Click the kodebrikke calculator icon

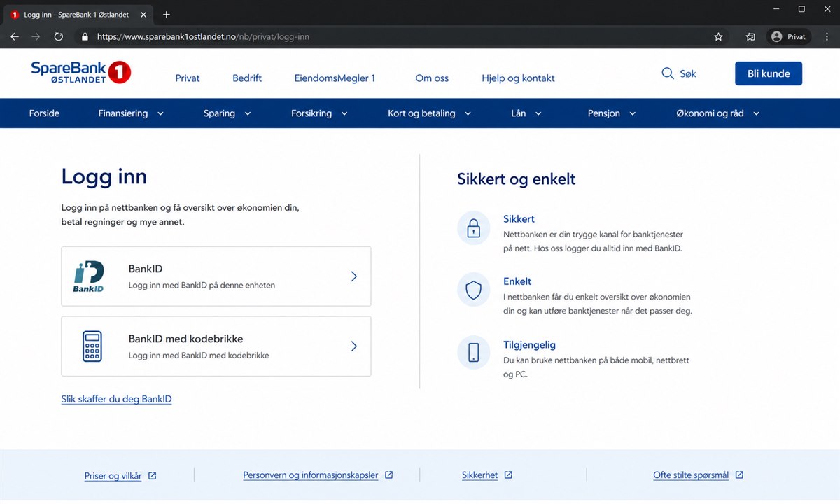pyautogui.click(x=92, y=346)
